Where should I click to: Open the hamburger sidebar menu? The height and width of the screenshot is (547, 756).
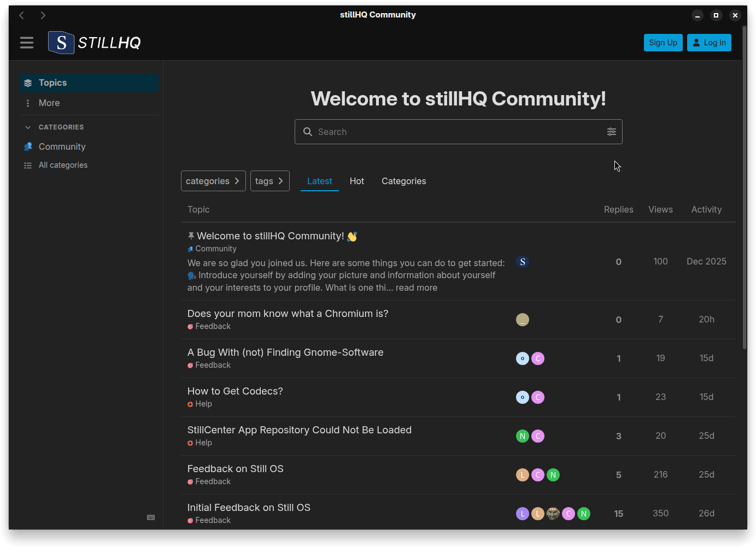coord(27,43)
